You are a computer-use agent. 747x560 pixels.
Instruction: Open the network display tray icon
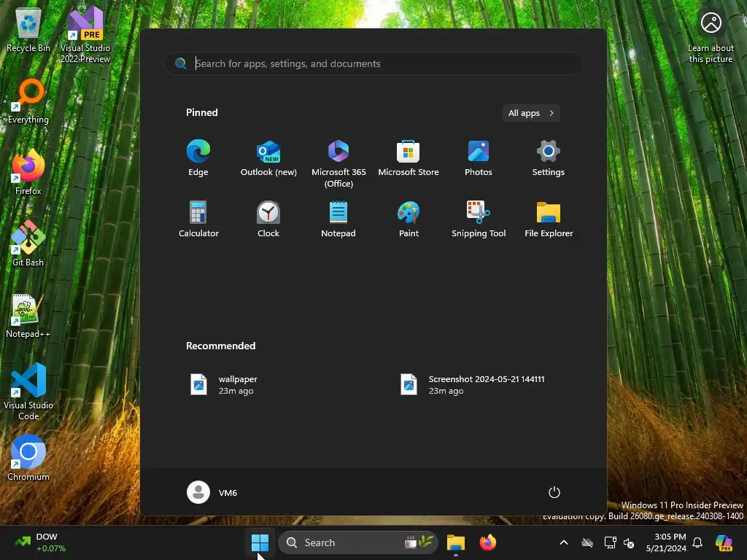tap(610, 542)
